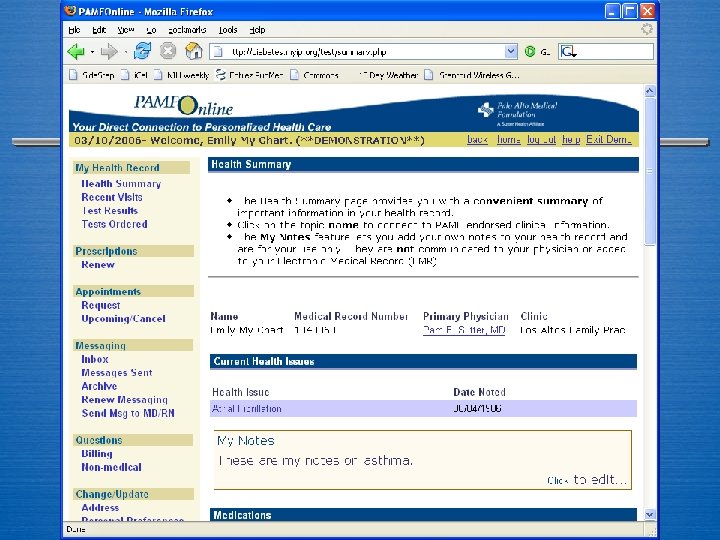Go to the Home page icon

[x=193, y=51]
